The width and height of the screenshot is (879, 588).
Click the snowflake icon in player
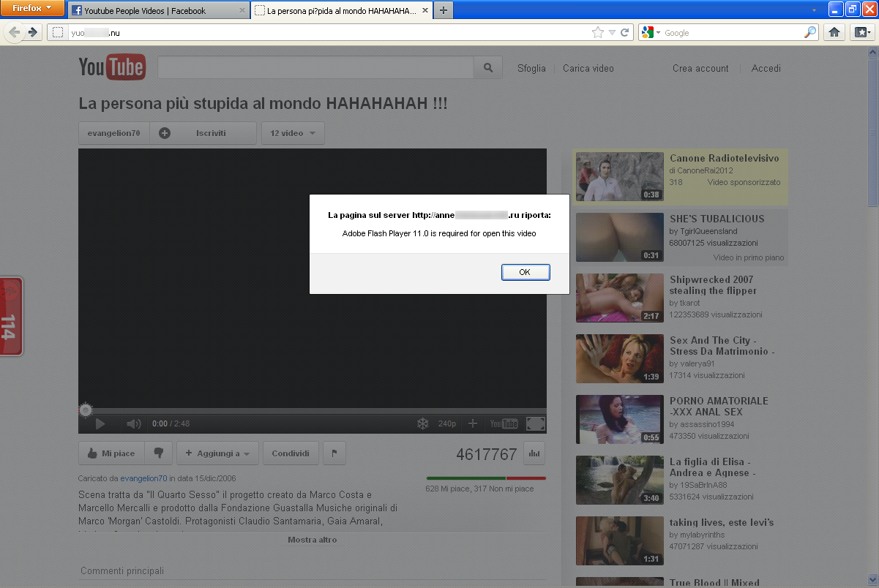[x=423, y=423]
